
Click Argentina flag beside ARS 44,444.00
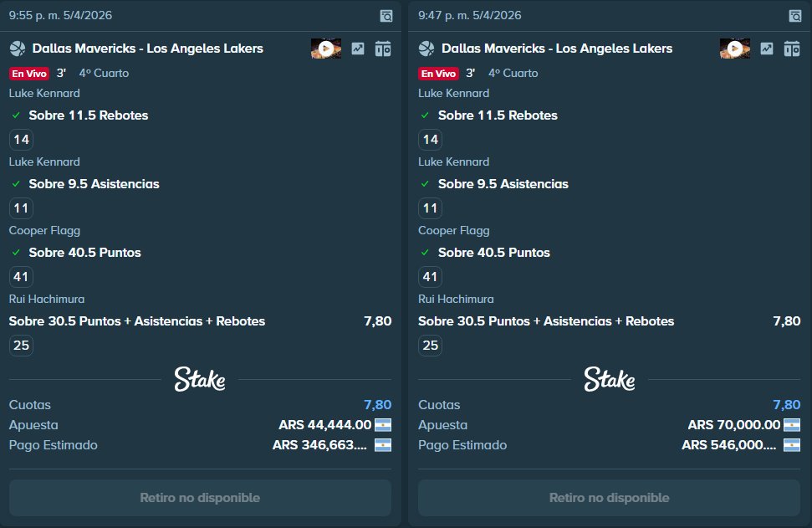(x=383, y=425)
